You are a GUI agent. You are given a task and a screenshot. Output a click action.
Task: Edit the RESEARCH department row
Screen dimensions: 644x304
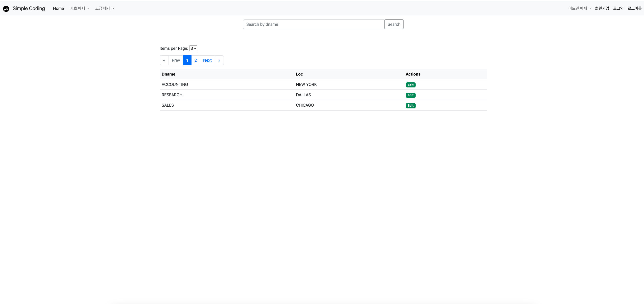[410, 95]
